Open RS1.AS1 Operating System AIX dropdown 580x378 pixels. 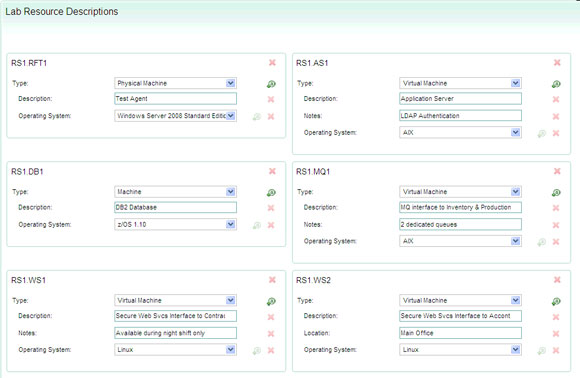click(x=461, y=132)
